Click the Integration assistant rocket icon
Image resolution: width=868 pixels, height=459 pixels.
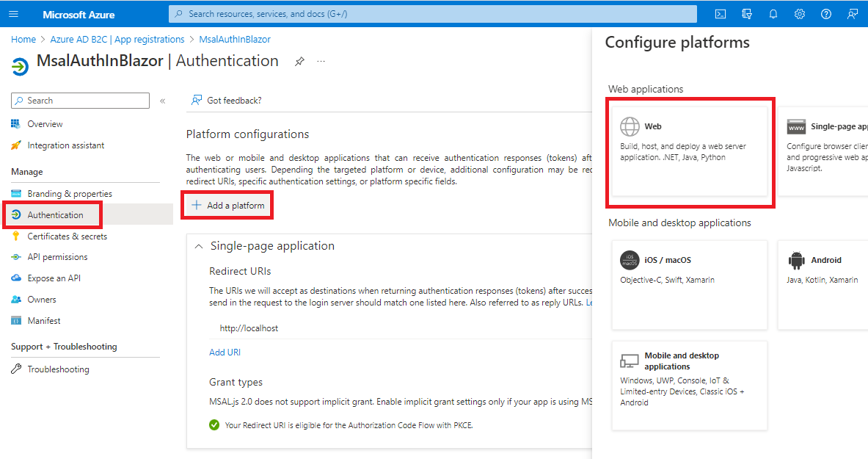[x=16, y=145]
